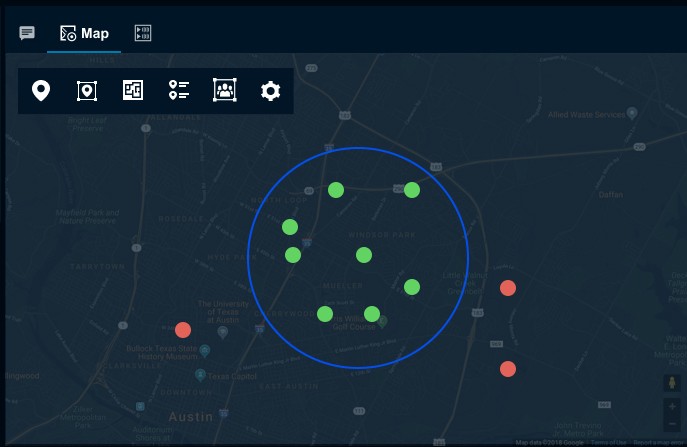The image size is (687, 447).
Task: Select the location pin tool
Action: (x=41, y=91)
